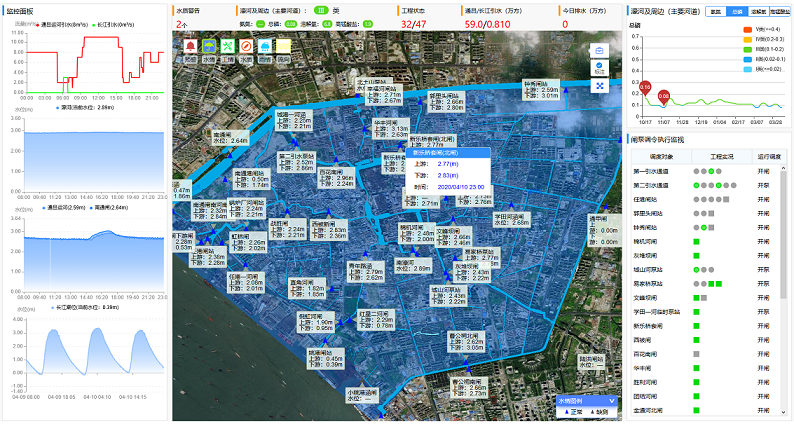This screenshot has height=424, width=794.
Task: Select the 水情 water regime toolbar icon
Action: (x=209, y=47)
